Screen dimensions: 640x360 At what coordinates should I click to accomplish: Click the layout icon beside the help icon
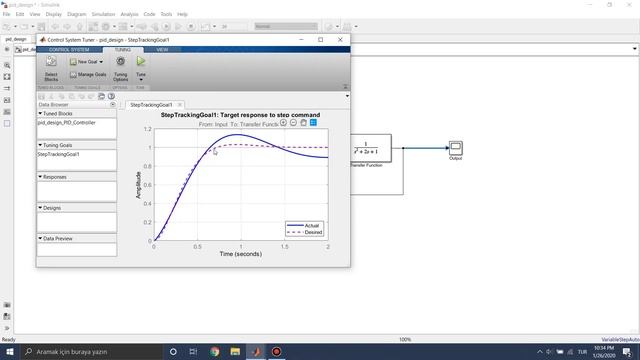[x=101, y=96]
